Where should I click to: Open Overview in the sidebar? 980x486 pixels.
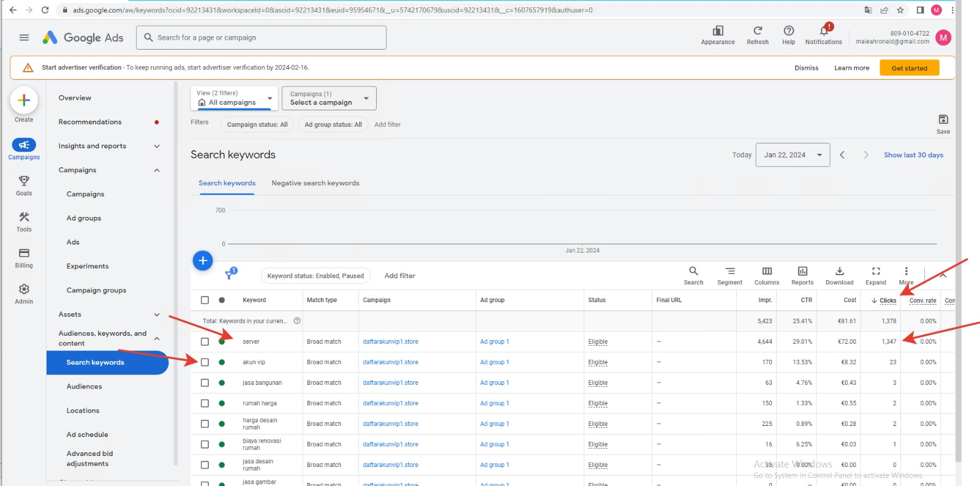click(x=75, y=98)
